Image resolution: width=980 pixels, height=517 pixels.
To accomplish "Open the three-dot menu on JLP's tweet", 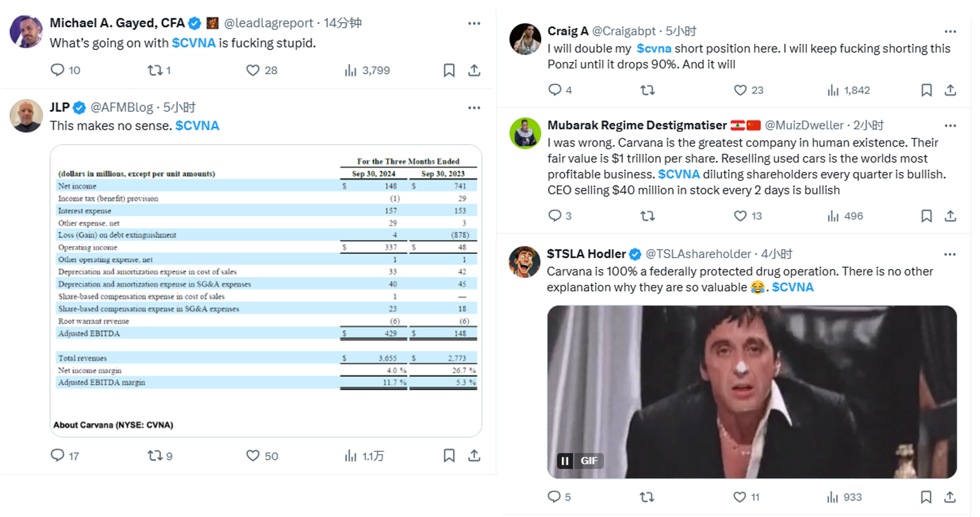I will pyautogui.click(x=474, y=108).
